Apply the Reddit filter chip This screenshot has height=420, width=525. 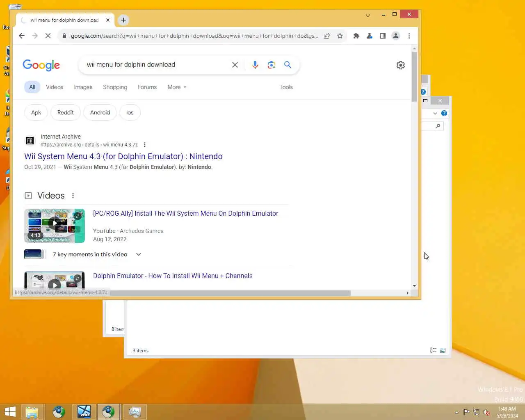point(66,112)
